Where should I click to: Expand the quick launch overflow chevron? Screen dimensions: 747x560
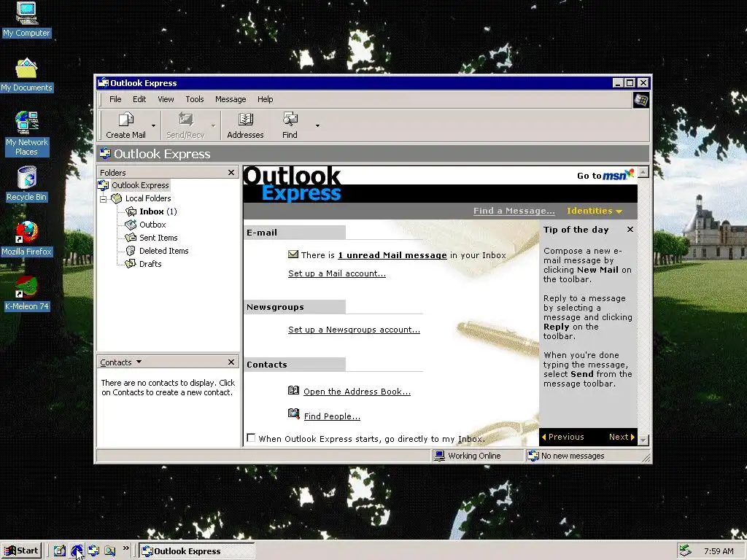(x=125, y=548)
